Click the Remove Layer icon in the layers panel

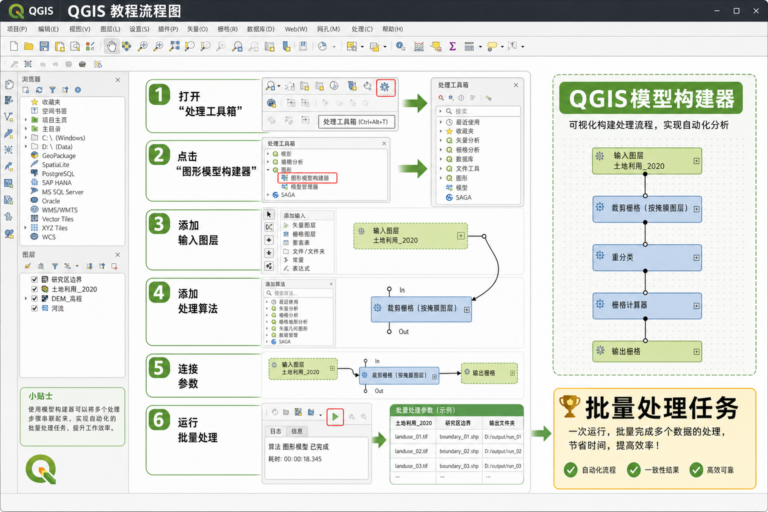[x=114, y=266]
